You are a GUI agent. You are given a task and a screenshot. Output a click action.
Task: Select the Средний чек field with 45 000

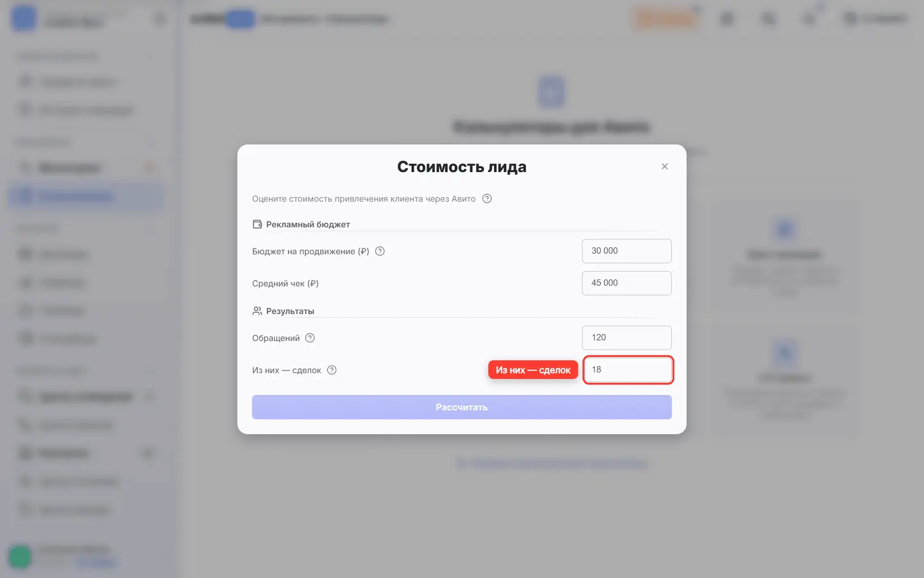point(627,283)
